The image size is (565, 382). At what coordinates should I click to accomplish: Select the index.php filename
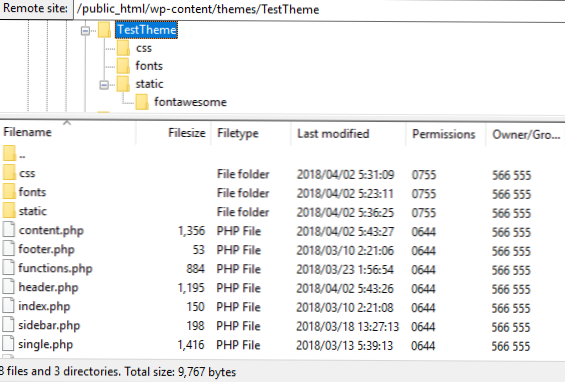[44, 307]
